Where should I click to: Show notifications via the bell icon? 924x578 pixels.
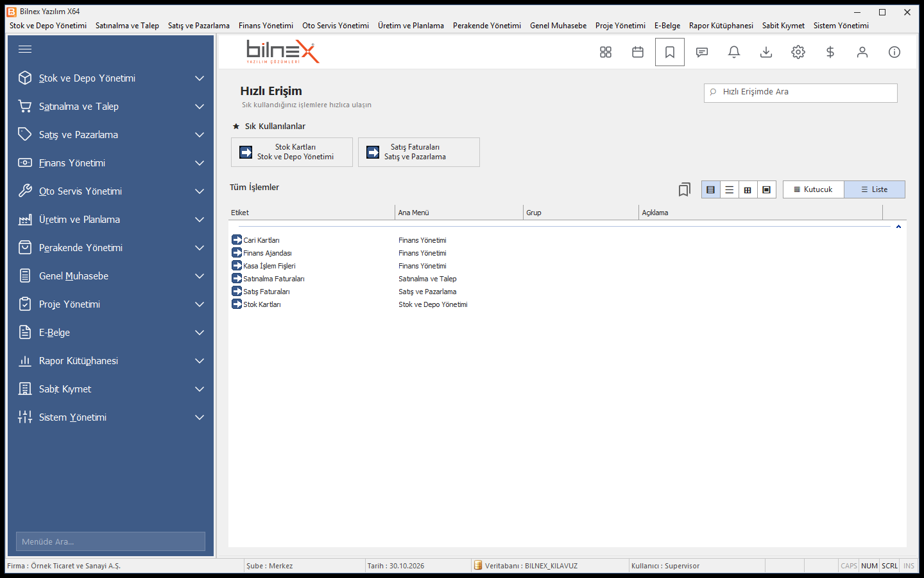point(734,52)
